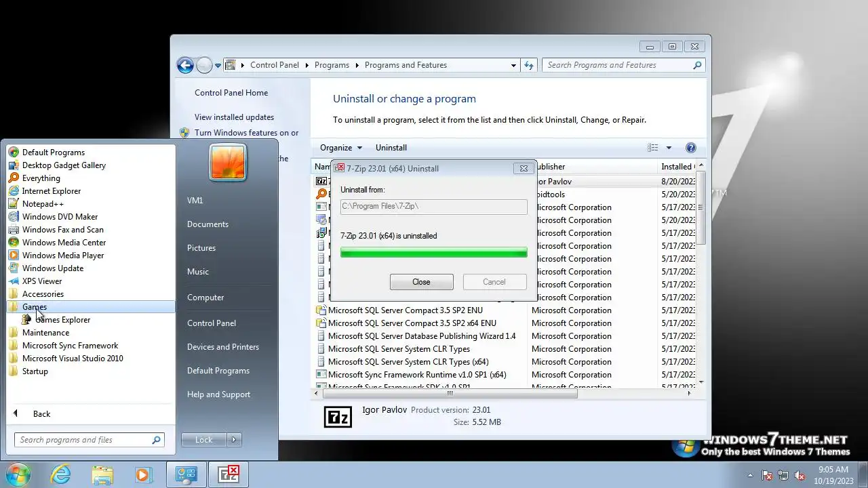Click the user account picture in Start menu
The image size is (868, 488).
(228, 163)
